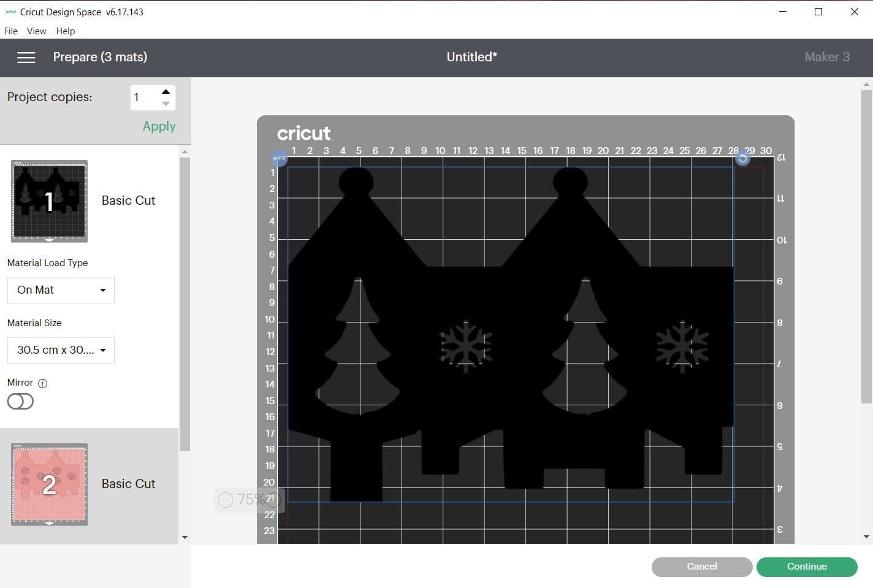This screenshot has width=873, height=588.
Task: Click the canvas scroll down arrow
Action: click(866, 536)
